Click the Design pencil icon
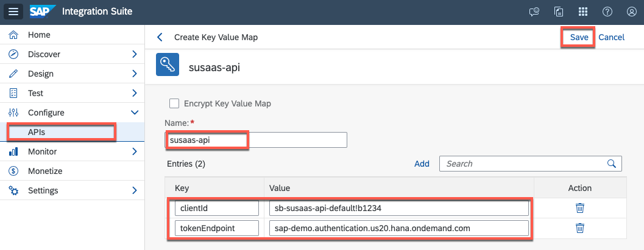Image resolution: width=644 pixels, height=250 pixels. [13, 74]
